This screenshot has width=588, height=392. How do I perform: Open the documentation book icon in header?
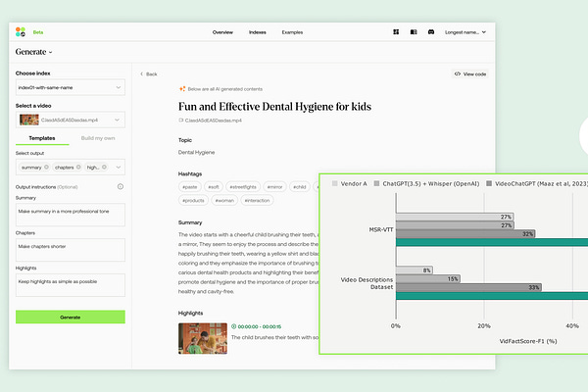(414, 32)
